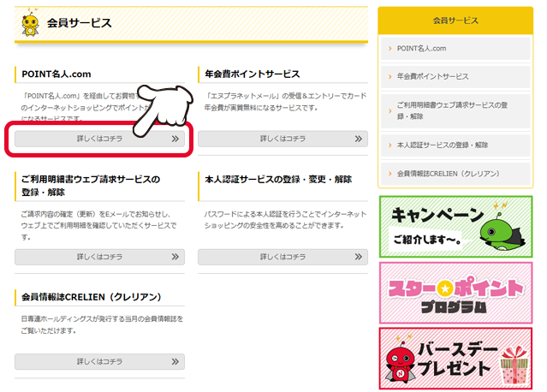Screen dimensions: 547x392
Task: Open 詳しくはコチラ button under 年会費ポイントサービス
Action: click(x=282, y=139)
